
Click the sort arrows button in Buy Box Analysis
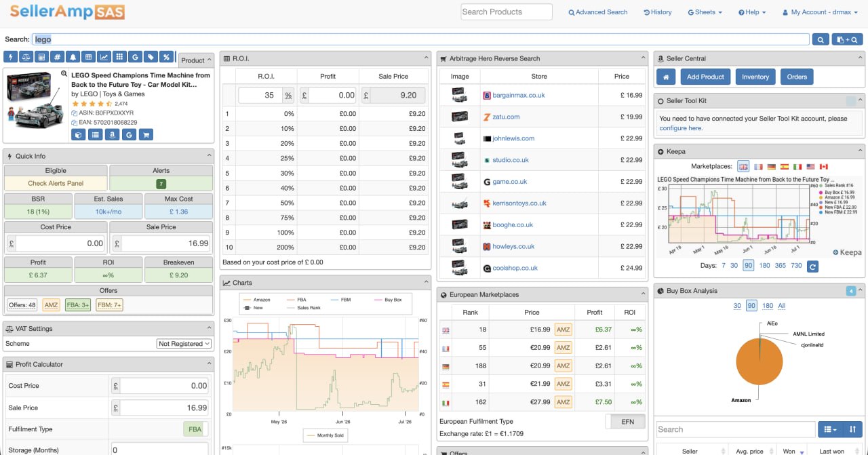853,429
